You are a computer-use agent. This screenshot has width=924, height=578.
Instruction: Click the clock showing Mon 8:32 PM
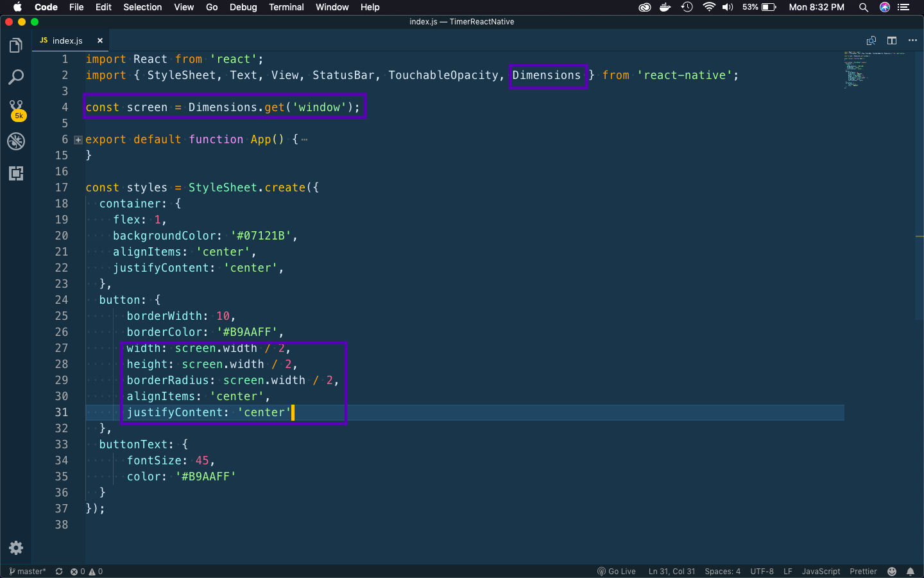tap(816, 7)
